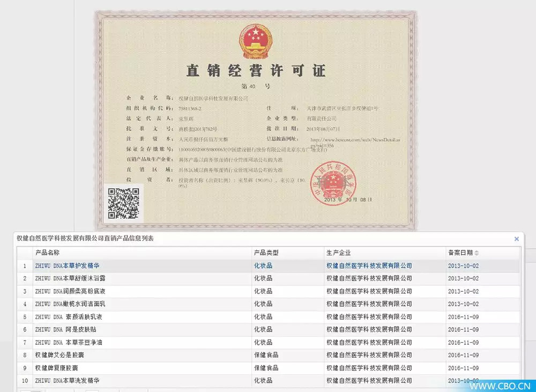Select row ZHIWU DNA橄榄水润洁面乳

click(269, 304)
